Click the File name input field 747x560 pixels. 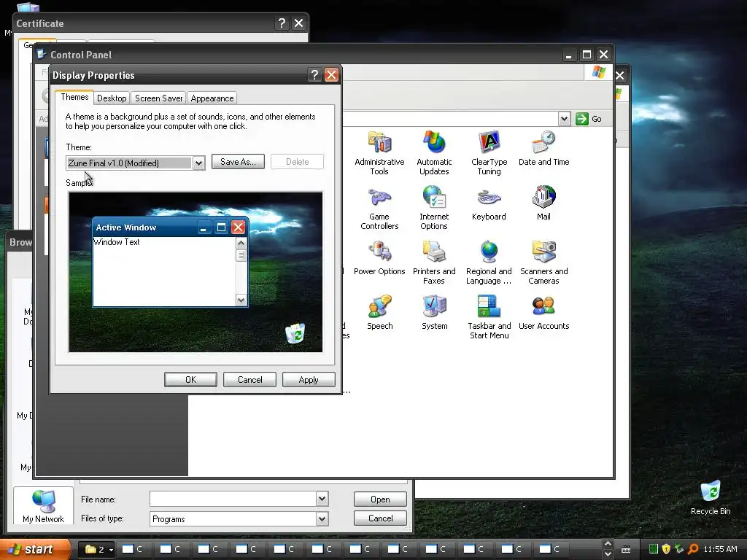point(233,499)
